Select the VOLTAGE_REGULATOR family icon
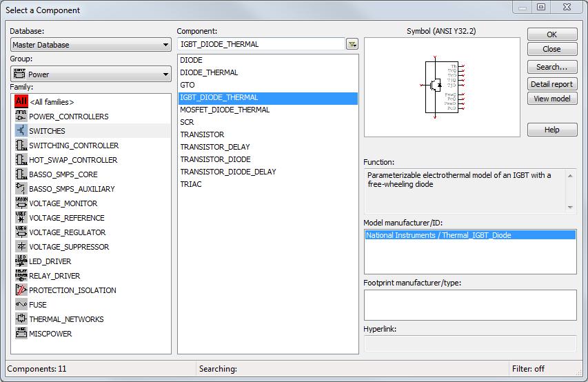The height and width of the screenshot is (382, 588). click(x=21, y=232)
